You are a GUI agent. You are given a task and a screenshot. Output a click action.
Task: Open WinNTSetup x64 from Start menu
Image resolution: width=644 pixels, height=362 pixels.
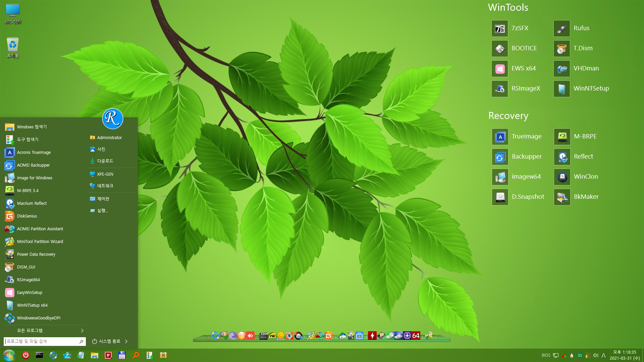(x=45, y=305)
